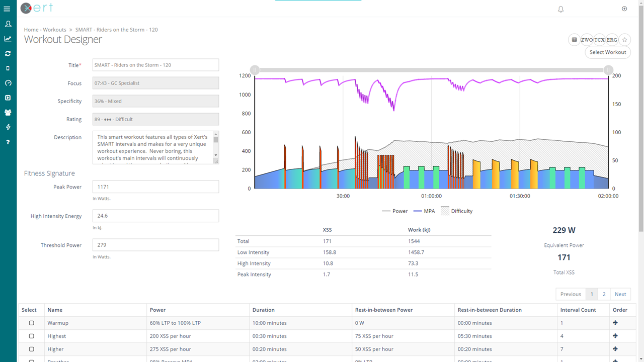
Task: Open the hamburger menu in sidebar
Action: point(7,9)
